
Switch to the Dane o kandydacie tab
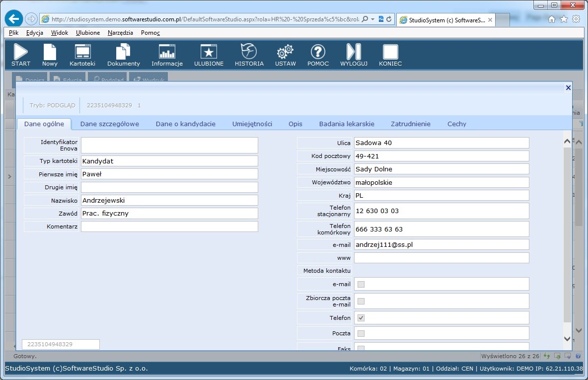(x=186, y=124)
